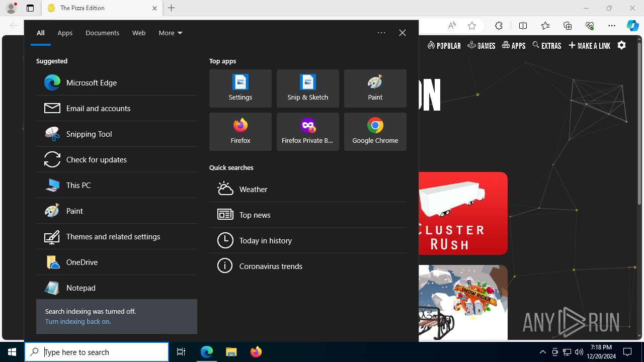The width and height of the screenshot is (644, 362).
Task: Open GAMES section on Pizza Edition site
Action: coord(481,46)
